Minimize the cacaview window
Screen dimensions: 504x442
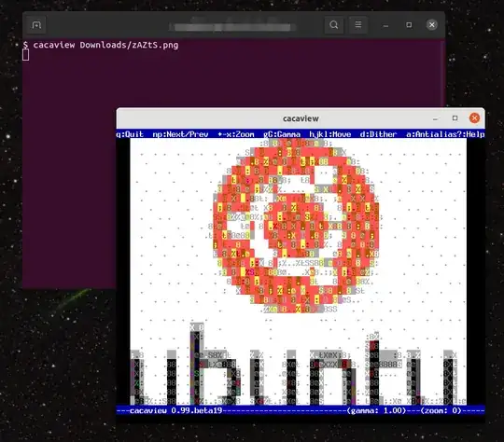click(x=435, y=118)
